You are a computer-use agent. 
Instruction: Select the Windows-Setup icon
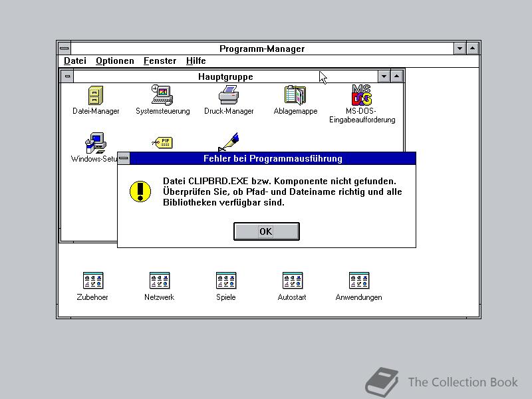click(x=96, y=142)
